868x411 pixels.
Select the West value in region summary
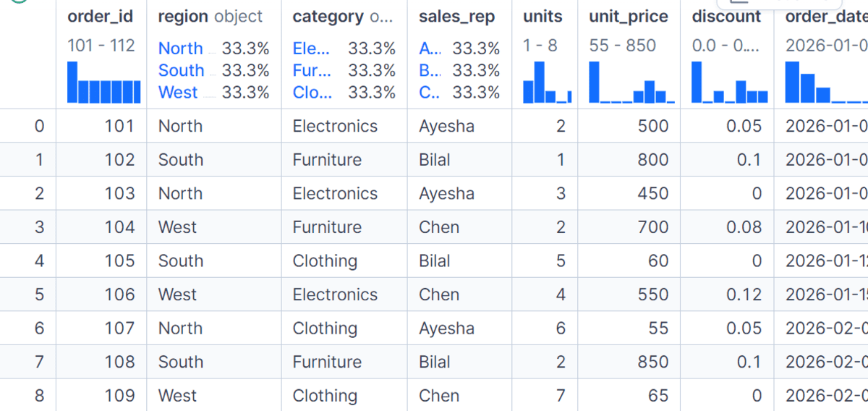click(x=178, y=93)
